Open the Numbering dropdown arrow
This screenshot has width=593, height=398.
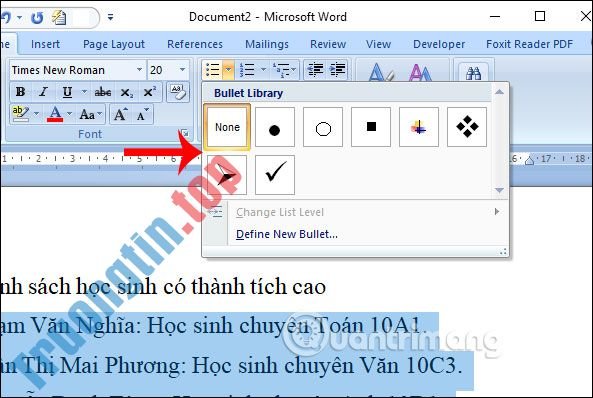(x=263, y=70)
